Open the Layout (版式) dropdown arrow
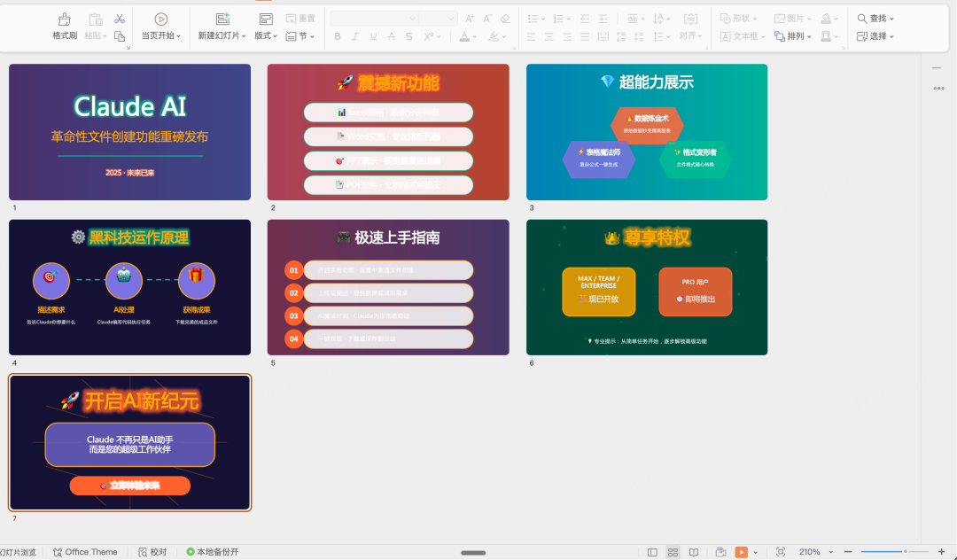The image size is (957, 560). 276,36
